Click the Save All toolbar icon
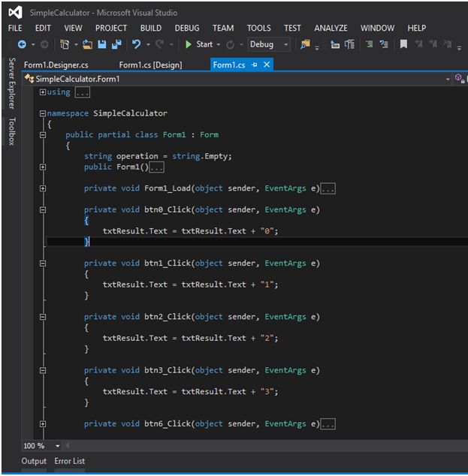 pyautogui.click(x=116, y=45)
